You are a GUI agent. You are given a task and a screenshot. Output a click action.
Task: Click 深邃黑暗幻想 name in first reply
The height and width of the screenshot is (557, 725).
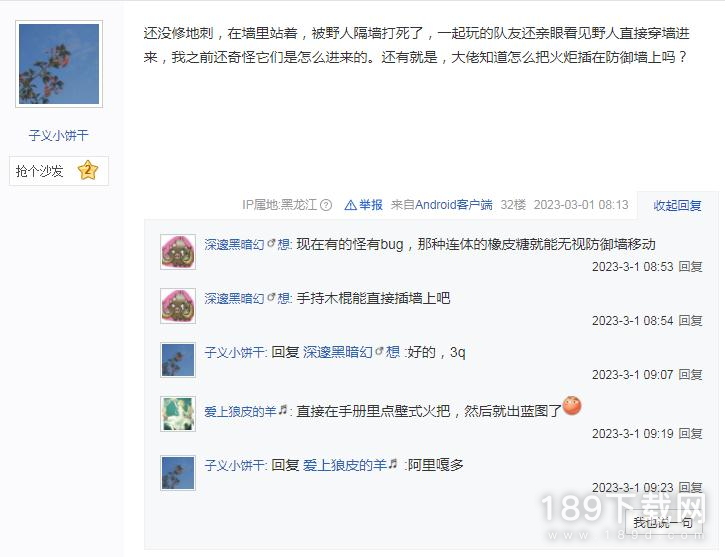247,244
